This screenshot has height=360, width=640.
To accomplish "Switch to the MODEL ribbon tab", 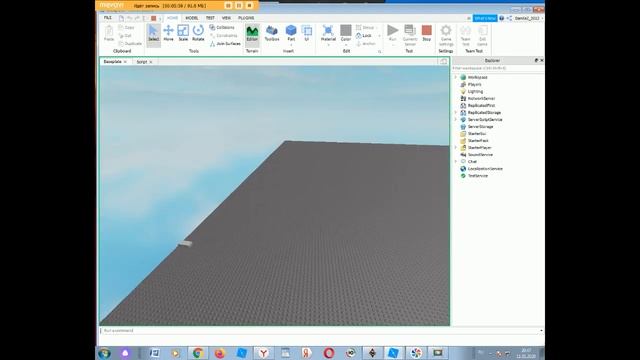I will pos(191,18).
